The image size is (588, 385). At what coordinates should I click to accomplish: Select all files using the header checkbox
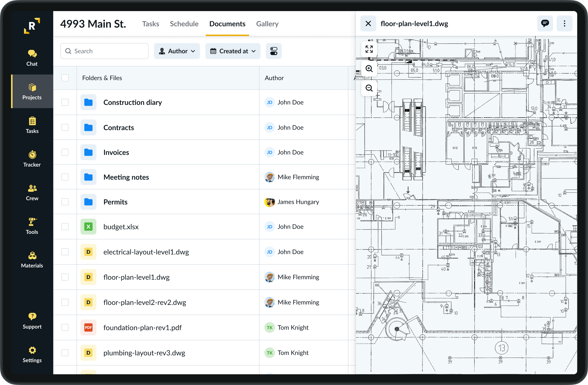click(x=65, y=78)
